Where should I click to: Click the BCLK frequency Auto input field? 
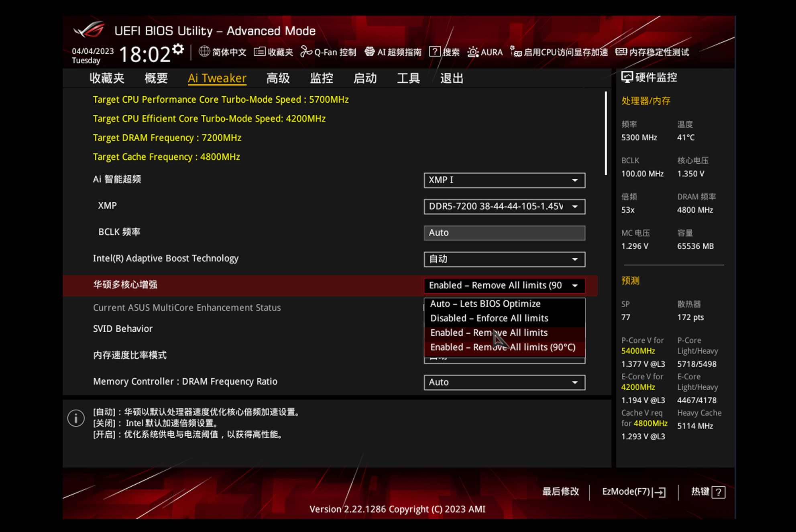(x=504, y=233)
